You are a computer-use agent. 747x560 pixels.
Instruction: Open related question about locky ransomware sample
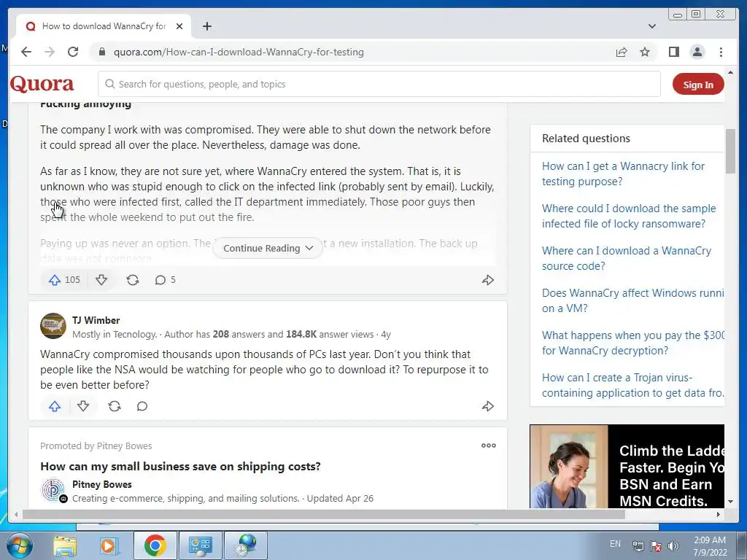(629, 216)
